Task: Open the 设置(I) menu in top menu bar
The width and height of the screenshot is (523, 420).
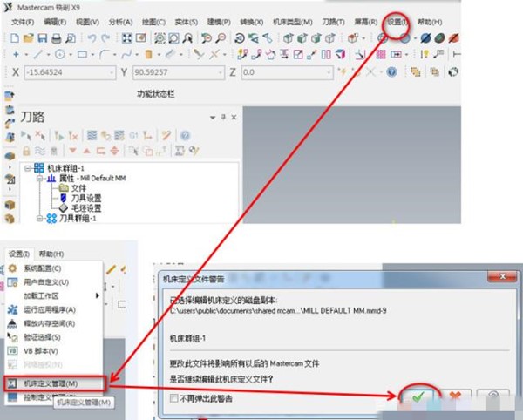Action: (396, 22)
